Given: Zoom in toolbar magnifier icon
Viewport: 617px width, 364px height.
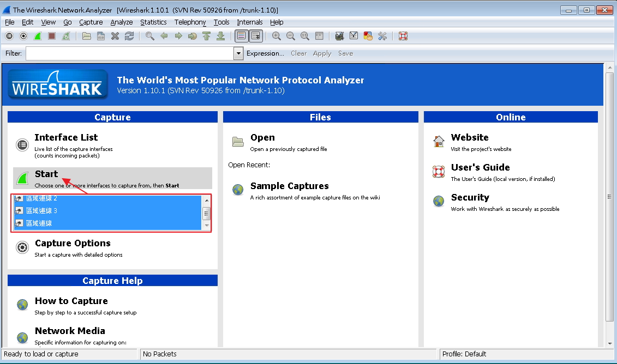Looking at the screenshot, I should pos(276,36).
